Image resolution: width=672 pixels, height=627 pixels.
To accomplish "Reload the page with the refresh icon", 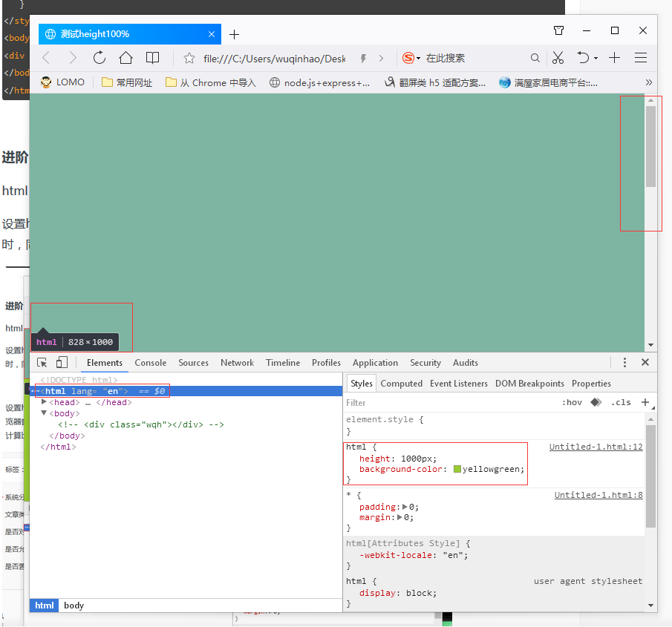I will (x=99, y=58).
